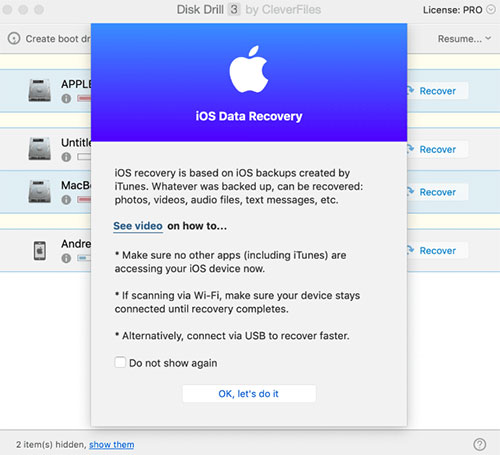Click Recover for the Untitled drive

tap(437, 149)
